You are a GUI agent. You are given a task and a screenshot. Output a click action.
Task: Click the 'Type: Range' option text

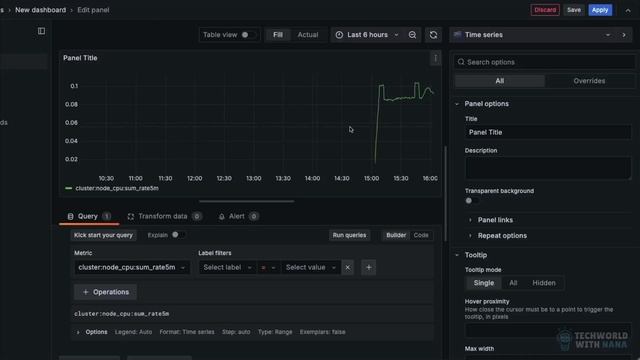pos(275,332)
